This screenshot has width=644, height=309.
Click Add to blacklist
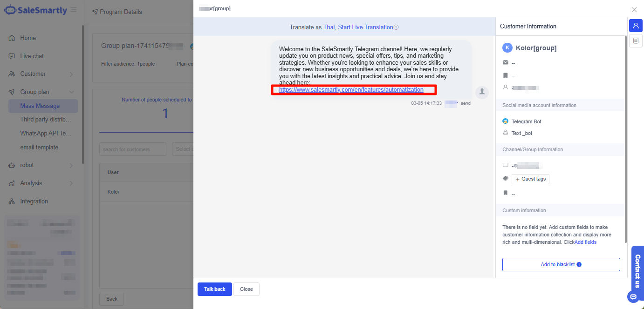click(561, 264)
